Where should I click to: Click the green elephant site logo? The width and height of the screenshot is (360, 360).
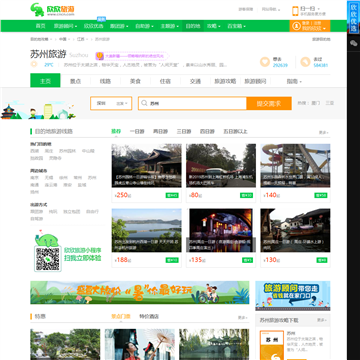click(x=37, y=10)
